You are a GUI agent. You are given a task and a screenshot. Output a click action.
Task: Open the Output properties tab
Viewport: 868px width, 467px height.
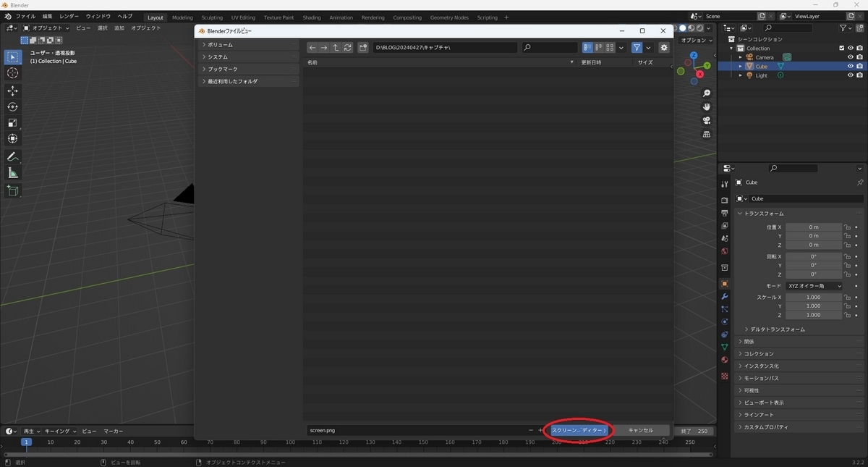coord(725,213)
